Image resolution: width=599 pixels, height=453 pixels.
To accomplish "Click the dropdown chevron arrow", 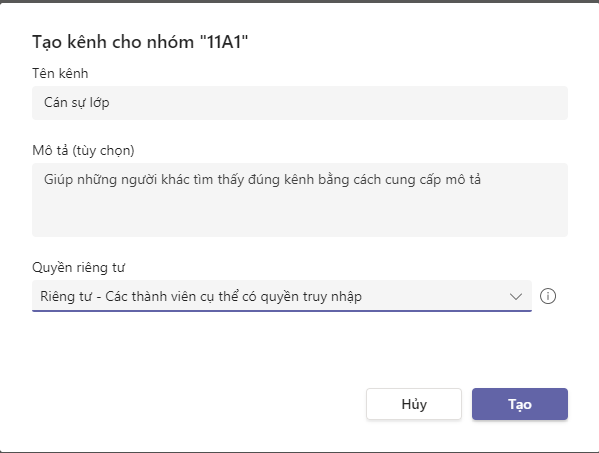I will [516, 296].
